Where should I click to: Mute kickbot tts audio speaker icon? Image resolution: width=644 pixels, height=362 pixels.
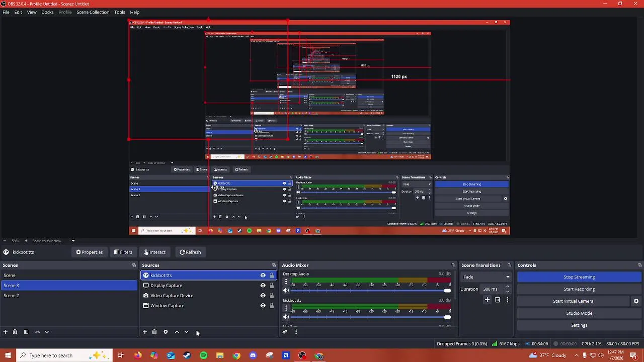(286, 317)
